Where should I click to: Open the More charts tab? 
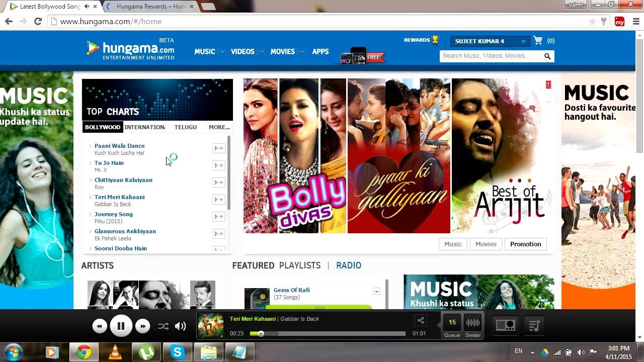click(219, 127)
